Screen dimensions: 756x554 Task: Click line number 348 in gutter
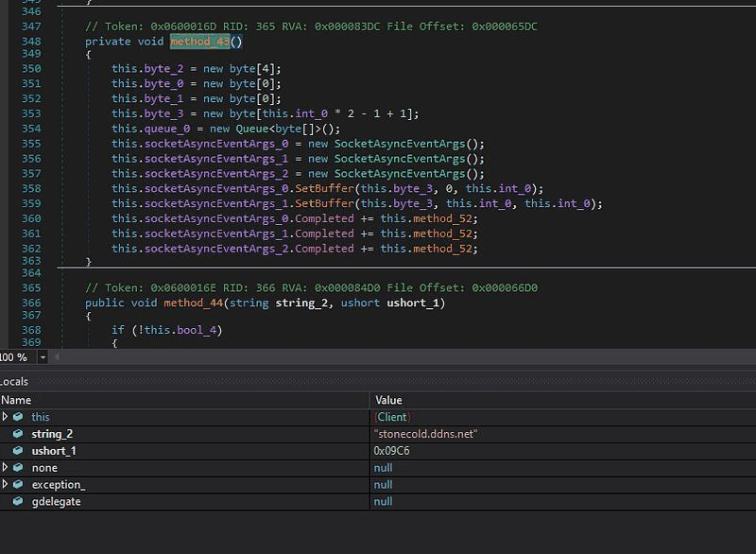[31, 42]
